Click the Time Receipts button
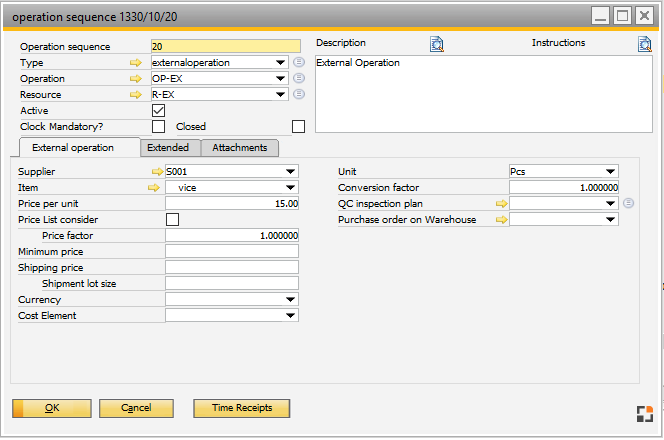The width and height of the screenshot is (664, 440). (x=241, y=408)
